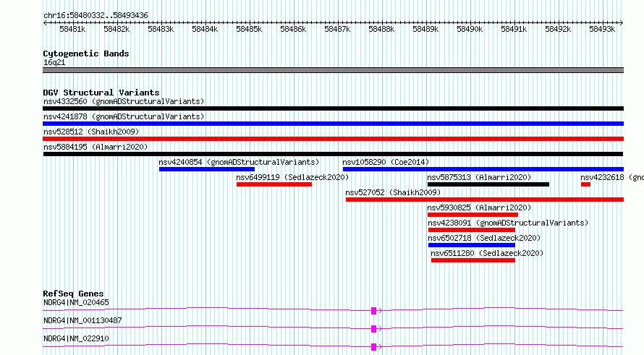Click the chr16:58480332..58493436 coordinate label
The image size is (644, 355).
click(96, 15)
